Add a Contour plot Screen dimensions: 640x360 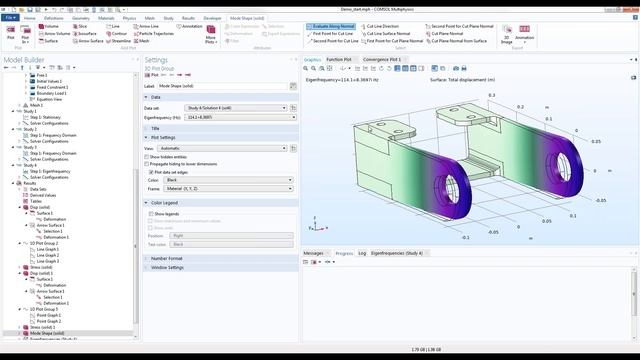[x=116, y=34]
